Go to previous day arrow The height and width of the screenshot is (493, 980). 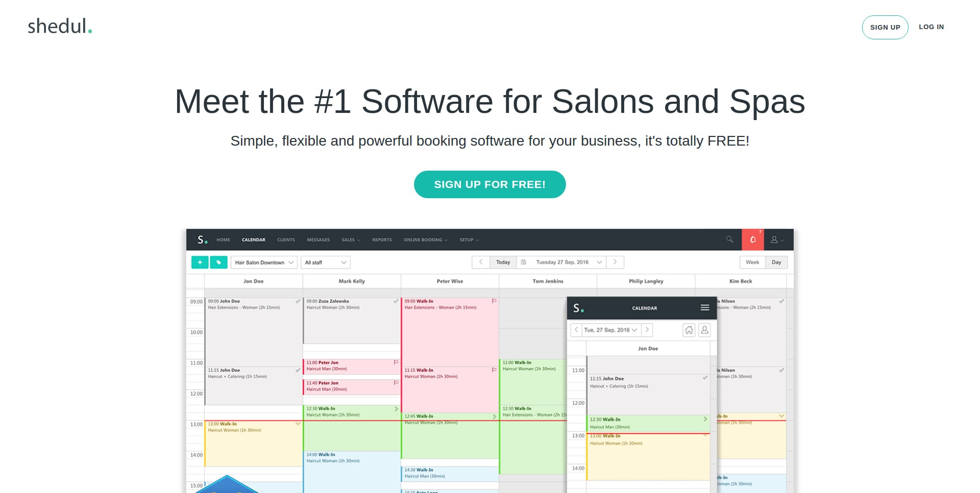coord(480,262)
